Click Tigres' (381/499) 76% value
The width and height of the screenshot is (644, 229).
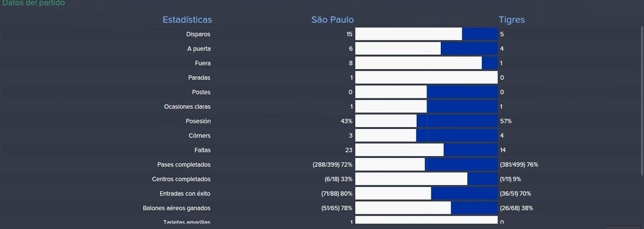coord(519,164)
